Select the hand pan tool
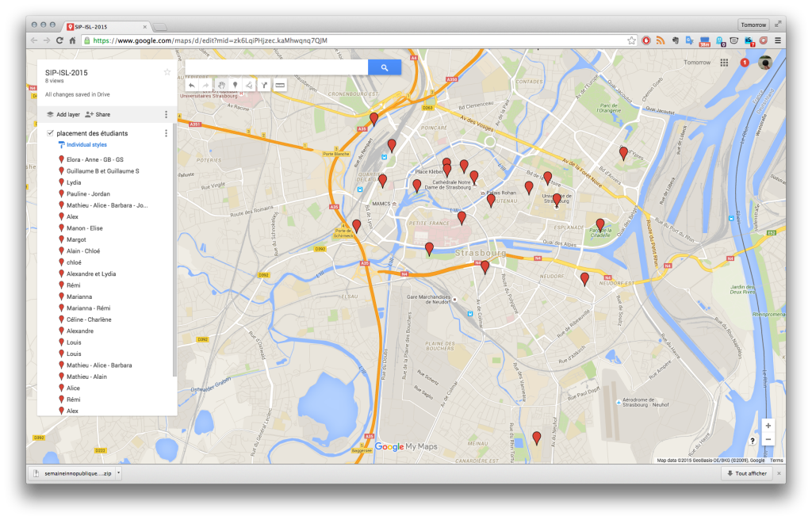Screen dimensions: 812x520 pos(221,85)
